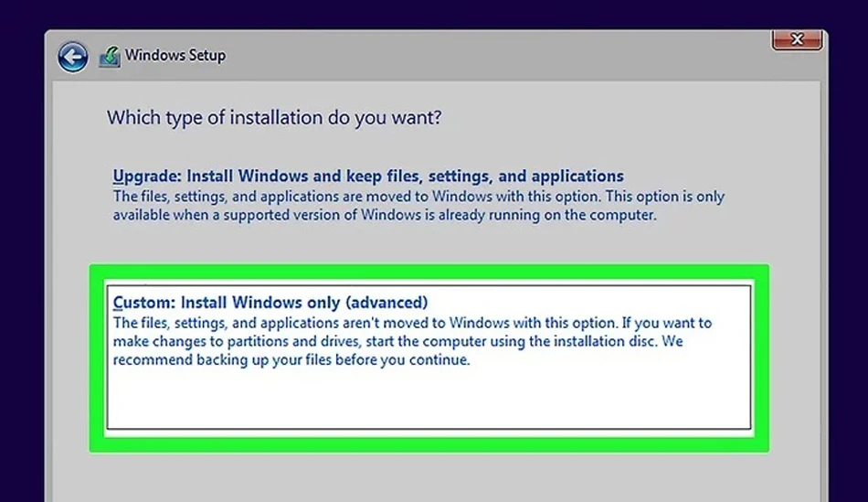868x502 pixels.
Task: Click the 'Which type of installation' heading
Action: pyautogui.click(x=274, y=117)
